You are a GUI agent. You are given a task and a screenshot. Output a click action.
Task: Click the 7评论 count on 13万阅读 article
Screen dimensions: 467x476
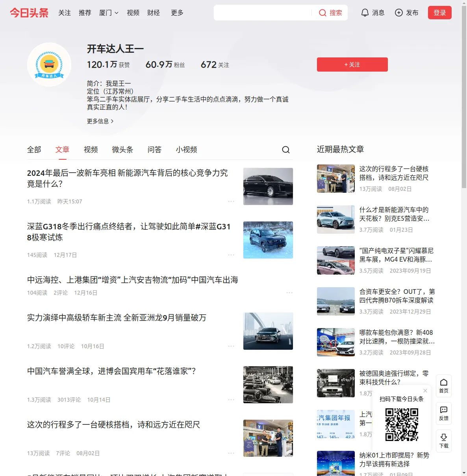tap(63, 453)
